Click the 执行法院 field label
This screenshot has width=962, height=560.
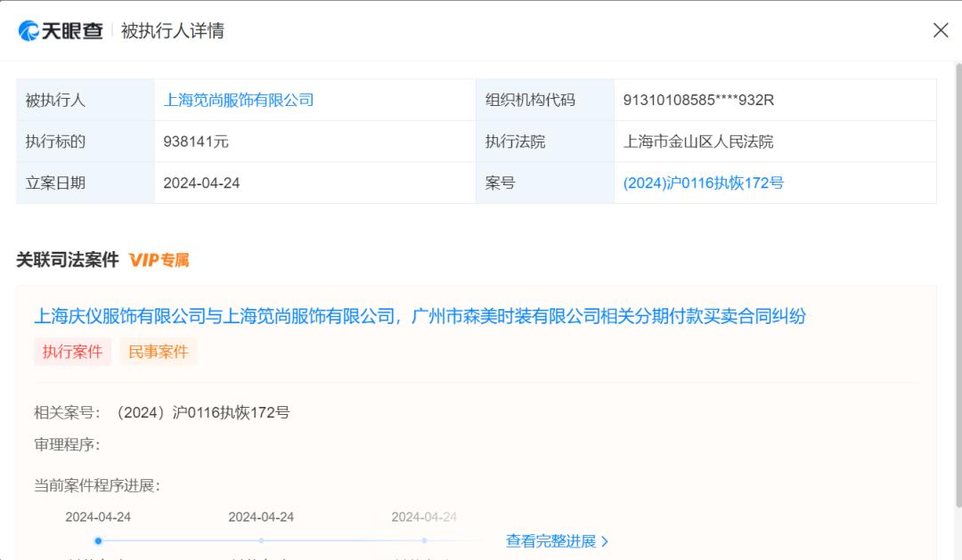516,142
